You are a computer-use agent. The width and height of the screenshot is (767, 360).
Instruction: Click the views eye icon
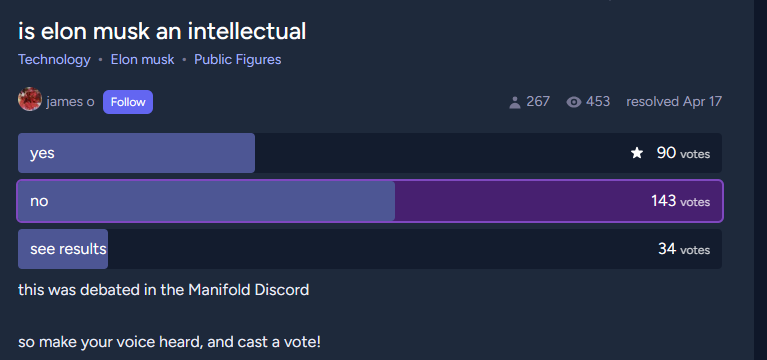coord(573,102)
